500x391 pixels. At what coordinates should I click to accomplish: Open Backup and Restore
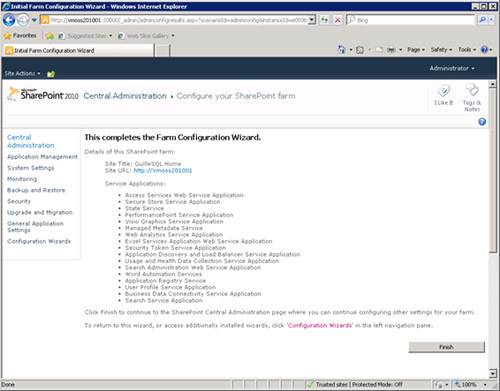tap(36, 190)
